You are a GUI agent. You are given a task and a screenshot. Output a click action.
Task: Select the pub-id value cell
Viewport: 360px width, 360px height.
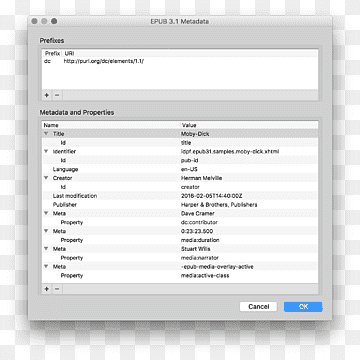189,160
